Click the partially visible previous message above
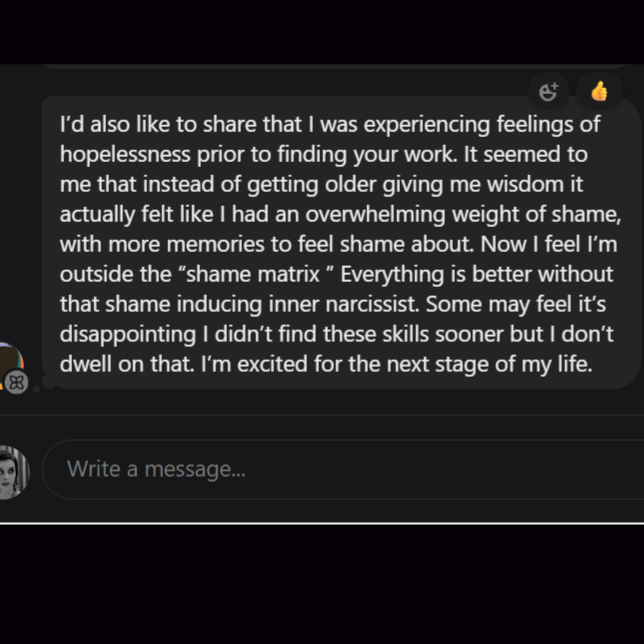644x644 pixels. coord(334,66)
